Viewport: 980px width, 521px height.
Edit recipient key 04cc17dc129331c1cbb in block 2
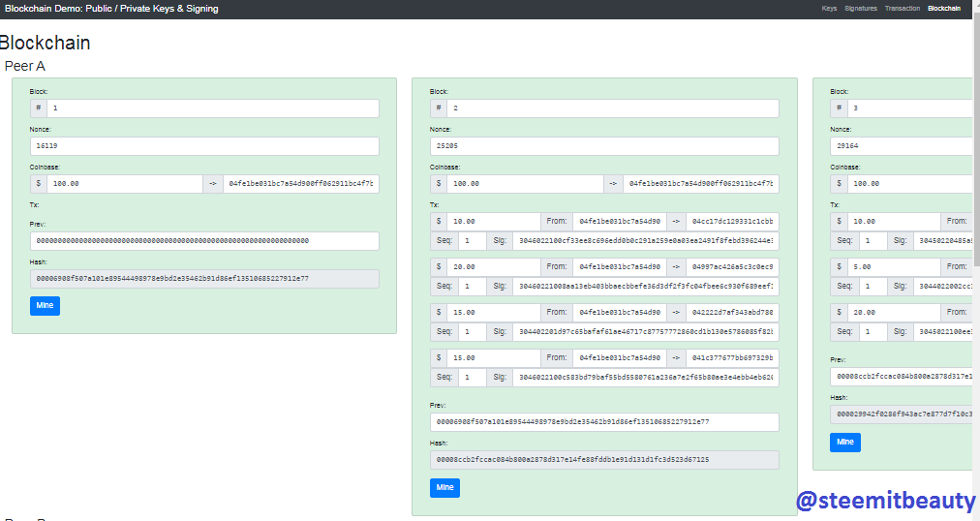point(732,221)
